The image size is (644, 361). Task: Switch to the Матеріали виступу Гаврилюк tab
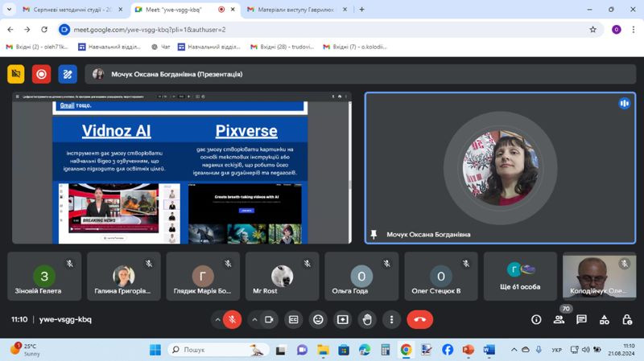coord(295,10)
